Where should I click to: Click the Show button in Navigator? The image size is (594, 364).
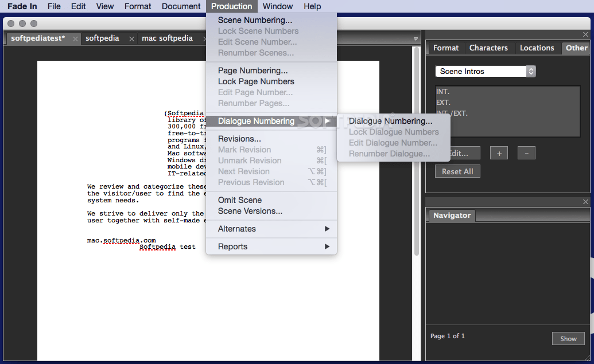coord(568,339)
